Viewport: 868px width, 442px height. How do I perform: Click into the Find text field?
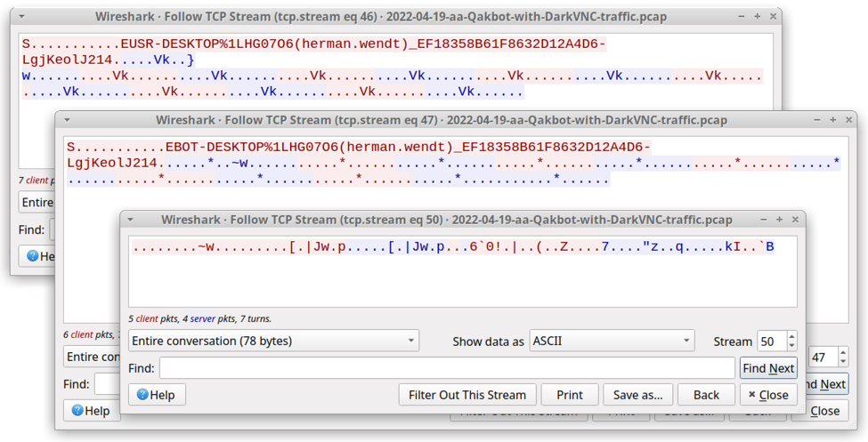click(447, 368)
